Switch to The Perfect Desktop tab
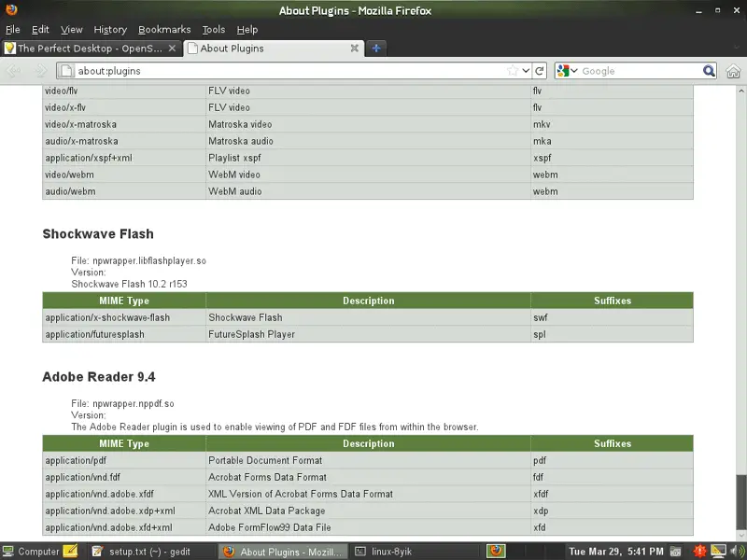The height and width of the screenshot is (560, 747). click(x=92, y=49)
